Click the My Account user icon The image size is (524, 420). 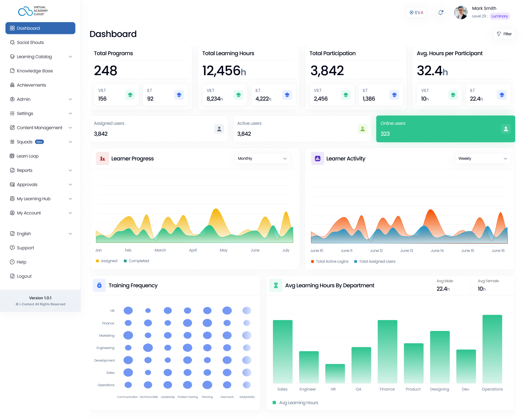click(12, 213)
